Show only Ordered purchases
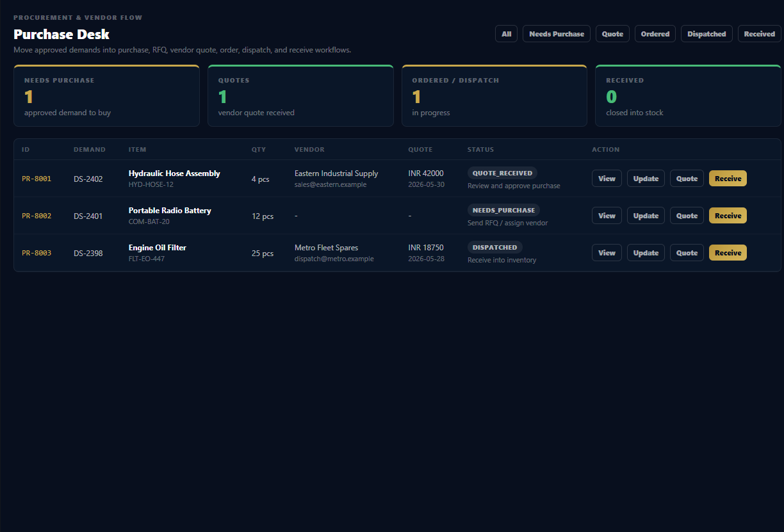This screenshot has width=784, height=532. click(655, 34)
